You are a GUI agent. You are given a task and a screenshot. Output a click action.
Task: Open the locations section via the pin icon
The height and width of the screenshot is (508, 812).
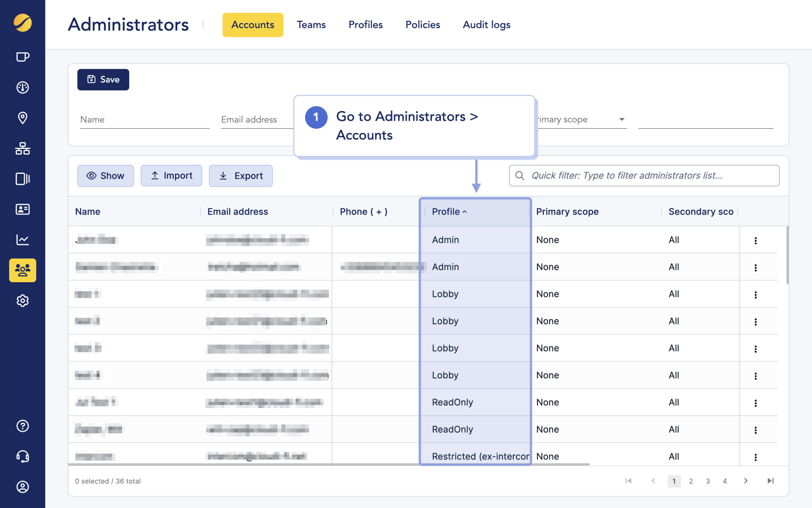[23, 117]
